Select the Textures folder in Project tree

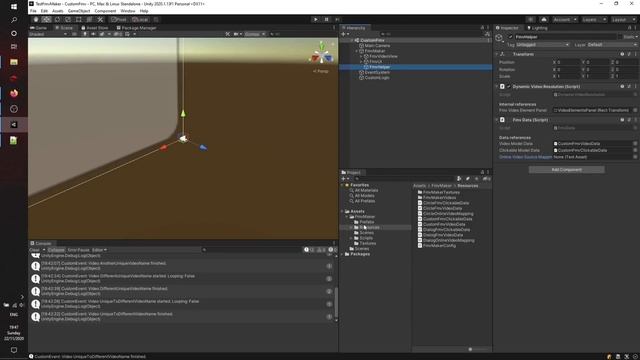[365, 243]
